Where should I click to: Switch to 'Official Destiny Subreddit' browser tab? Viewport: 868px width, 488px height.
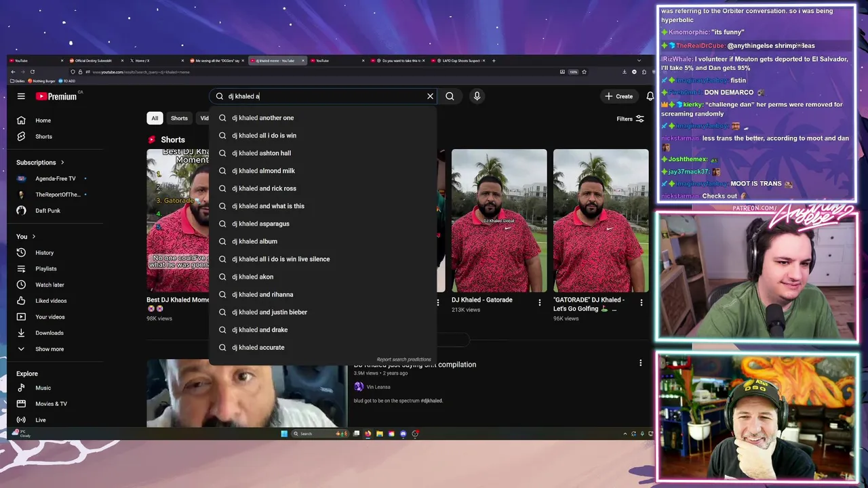click(x=94, y=60)
